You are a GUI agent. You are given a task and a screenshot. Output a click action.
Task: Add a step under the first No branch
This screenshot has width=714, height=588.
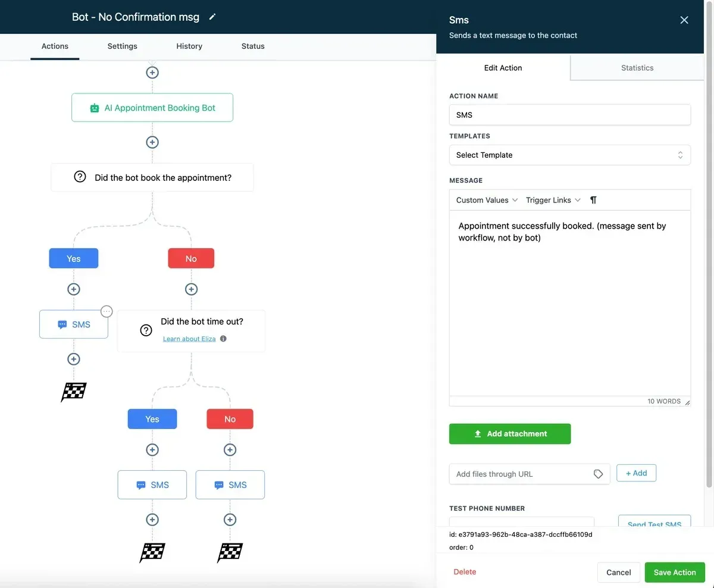point(191,289)
